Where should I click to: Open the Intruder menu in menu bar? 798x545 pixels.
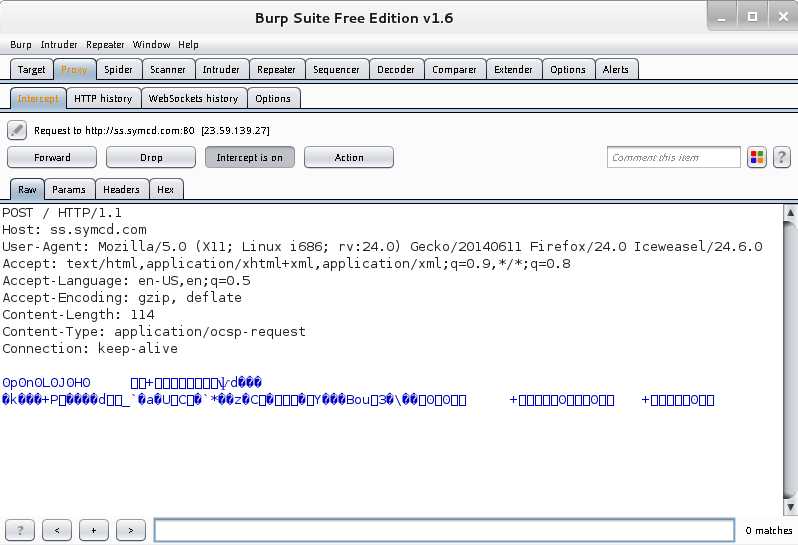click(x=59, y=45)
